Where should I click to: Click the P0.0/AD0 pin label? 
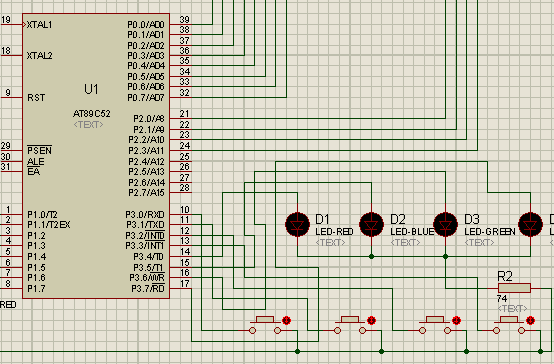click(x=146, y=25)
